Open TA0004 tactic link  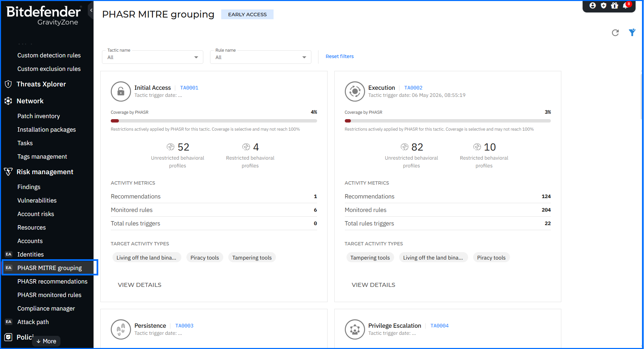(439, 326)
